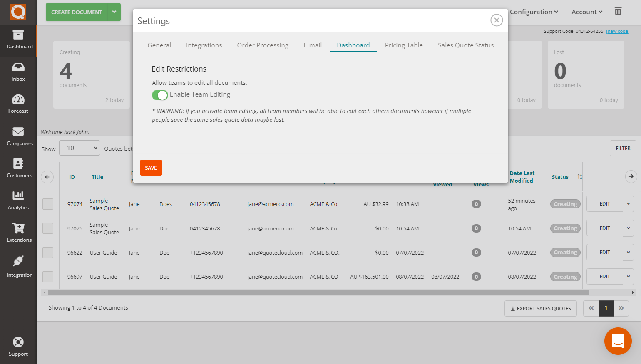
Task: Expand the Create Document dropdown arrow
Action: pos(114,12)
